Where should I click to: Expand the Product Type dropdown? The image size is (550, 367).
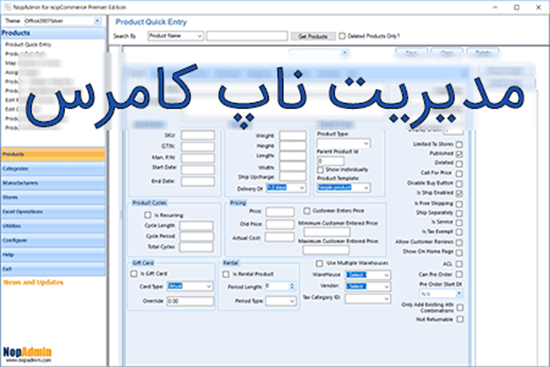(x=343, y=143)
